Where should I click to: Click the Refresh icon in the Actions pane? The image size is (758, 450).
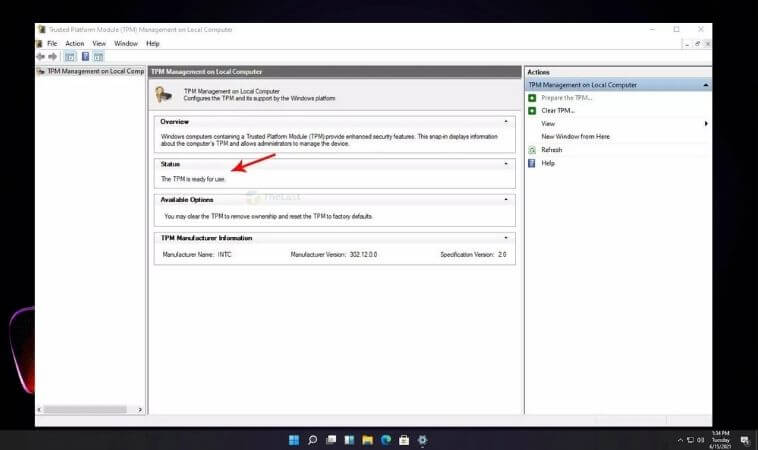(532, 150)
